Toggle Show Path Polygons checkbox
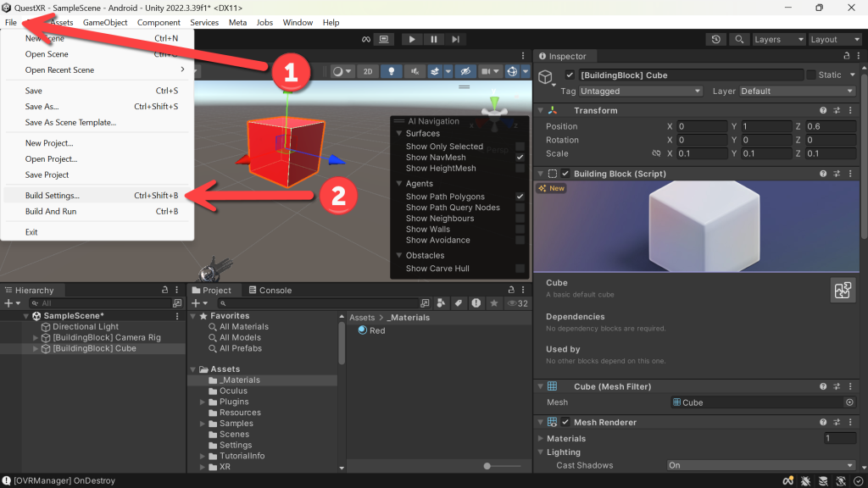 pyautogui.click(x=520, y=197)
